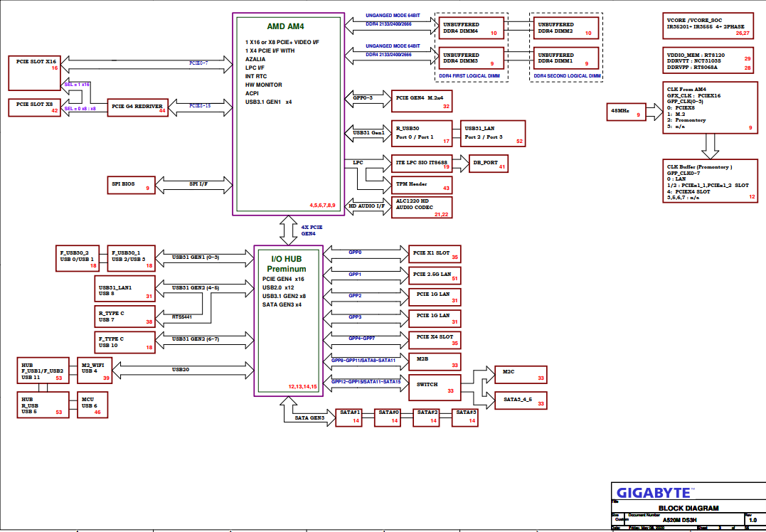Click the HUB F_USB1/F_USB2 USB 11 block
The width and height of the screenshot is (766, 532).
(x=43, y=371)
